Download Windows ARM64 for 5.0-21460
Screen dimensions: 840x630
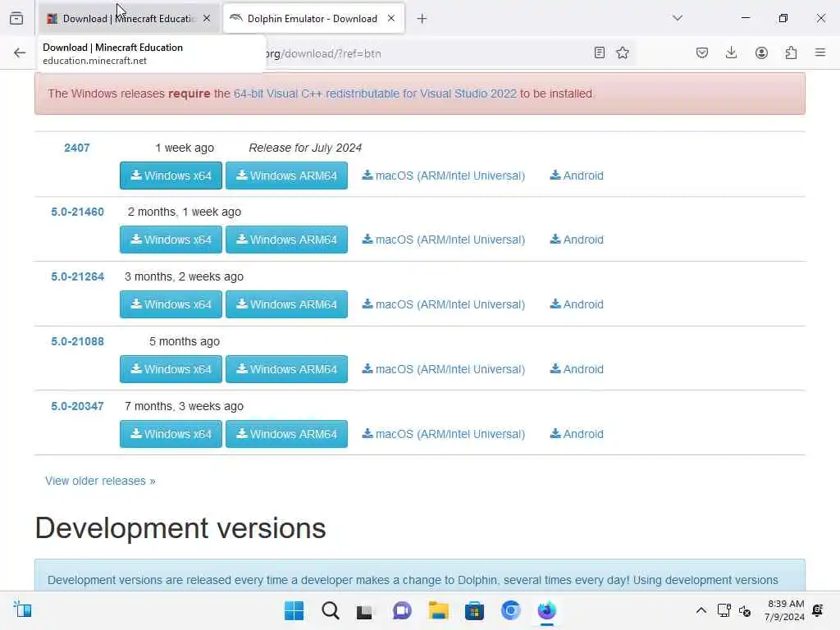pyautogui.click(x=286, y=240)
